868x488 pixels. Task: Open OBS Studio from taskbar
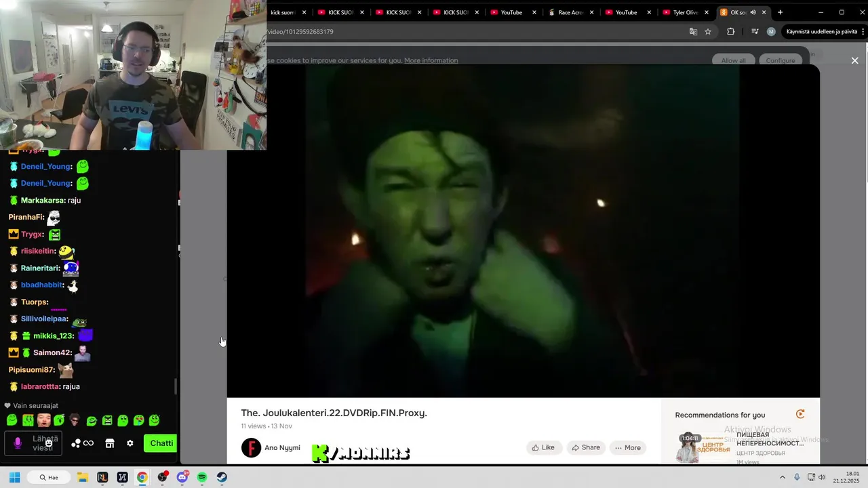click(162, 477)
